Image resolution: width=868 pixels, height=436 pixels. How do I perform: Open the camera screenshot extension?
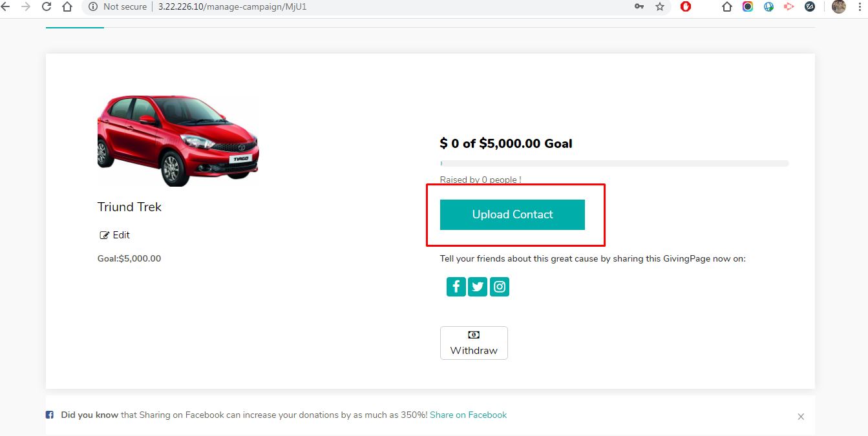pos(748,6)
